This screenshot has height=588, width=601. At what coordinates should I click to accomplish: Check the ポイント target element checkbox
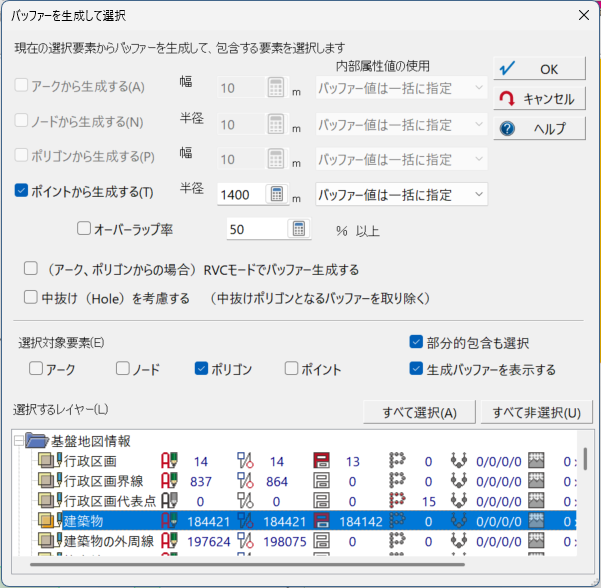point(291,368)
